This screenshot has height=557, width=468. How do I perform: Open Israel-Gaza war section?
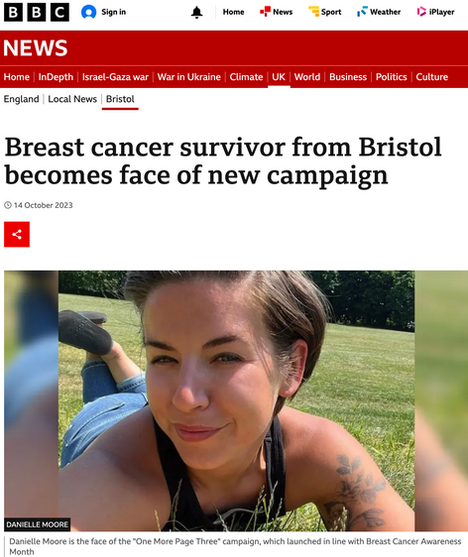(115, 77)
